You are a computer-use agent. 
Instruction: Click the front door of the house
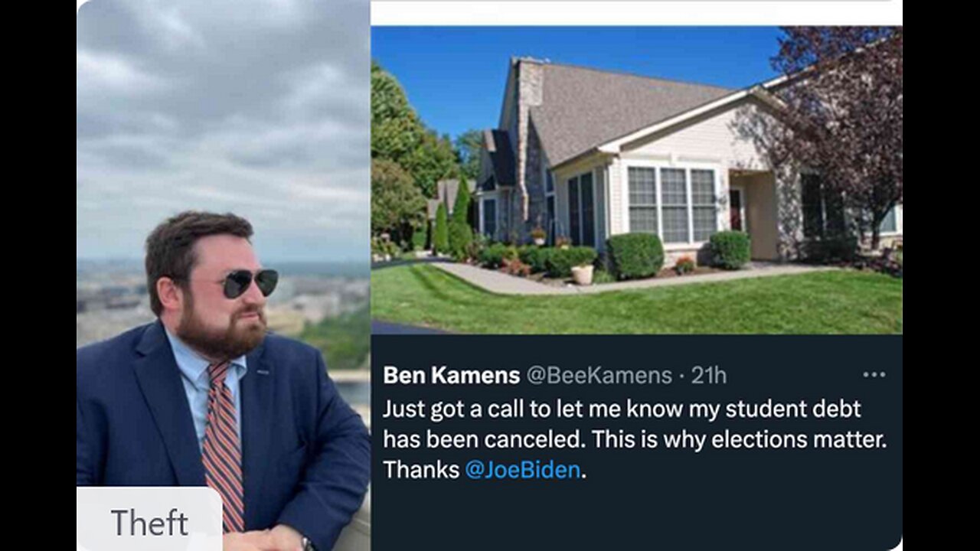[736, 210]
